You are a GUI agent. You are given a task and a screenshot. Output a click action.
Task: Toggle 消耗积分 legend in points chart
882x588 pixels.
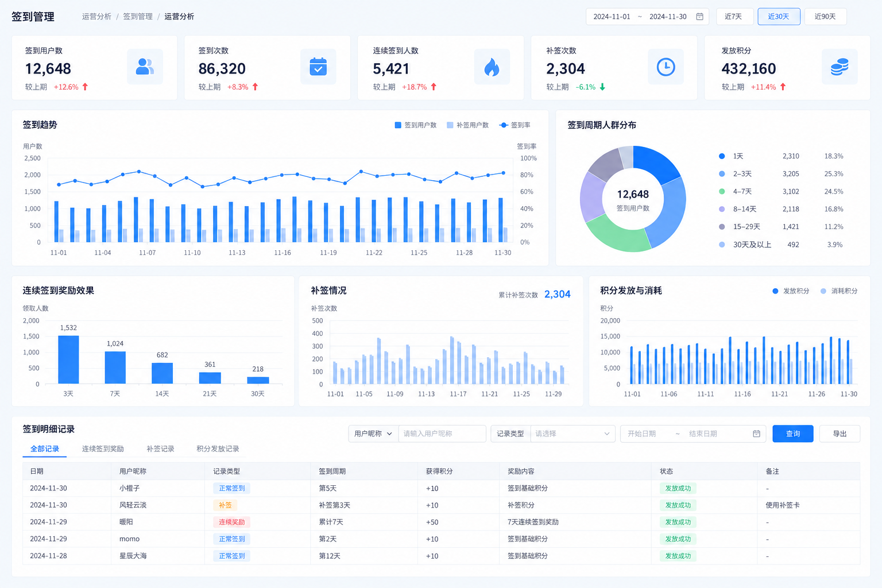click(x=839, y=291)
